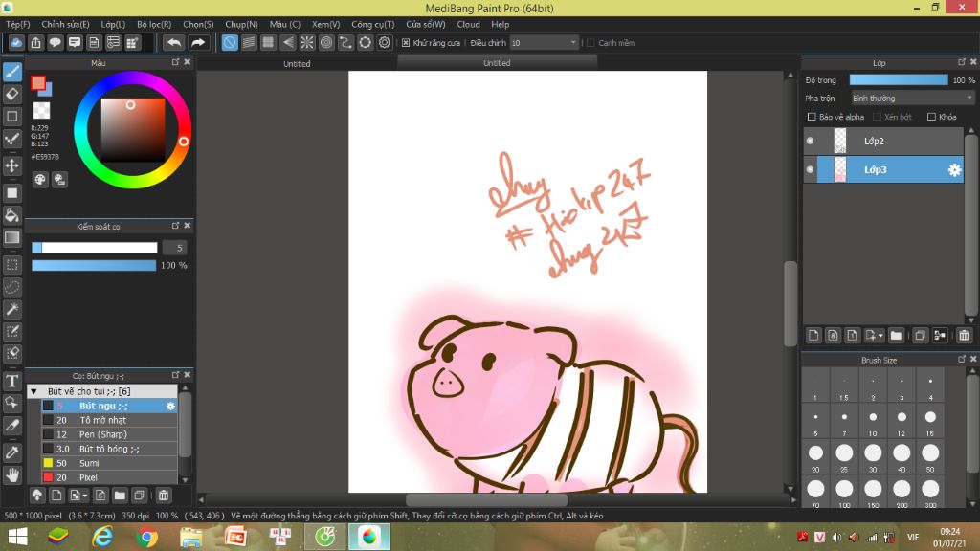Select the Hand tool
This screenshot has height=551, width=980.
pos(12,475)
